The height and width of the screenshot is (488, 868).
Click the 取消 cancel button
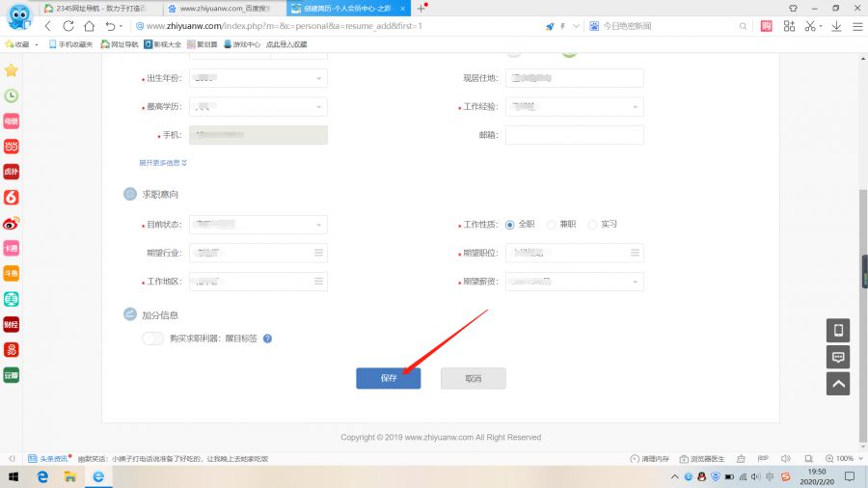(x=473, y=378)
